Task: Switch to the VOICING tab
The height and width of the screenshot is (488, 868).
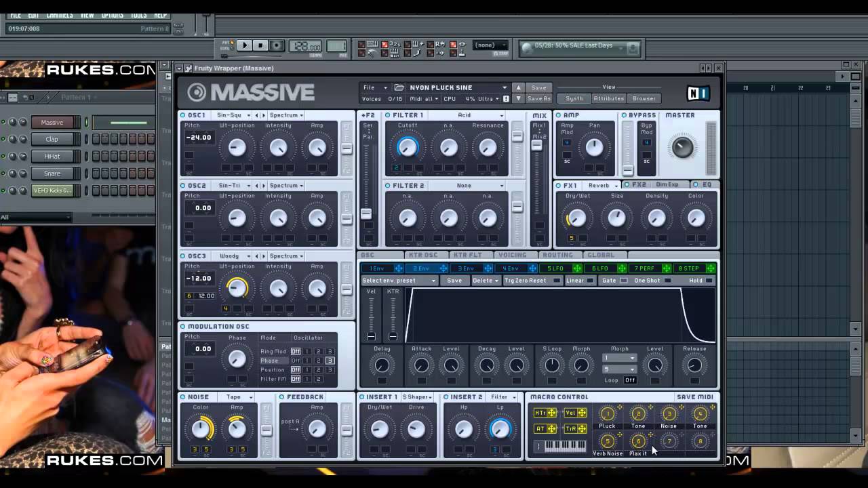Action: [512, 256]
